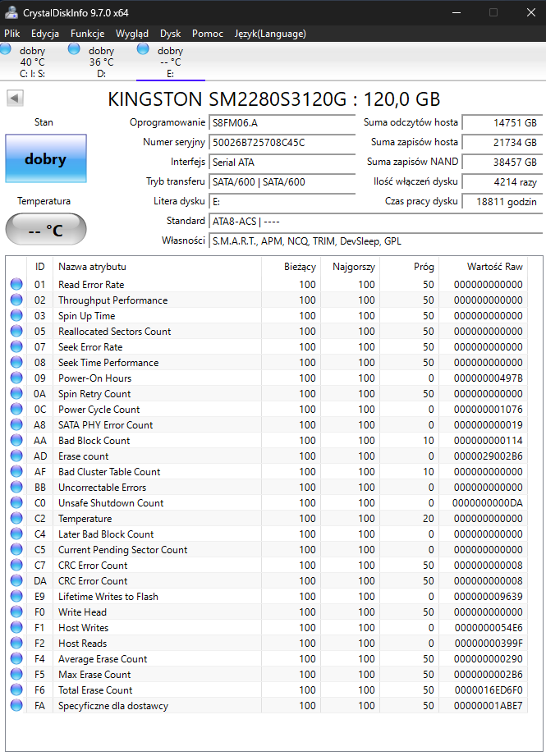The width and height of the screenshot is (546, 756).
Task: Open the Pomoc menu
Action: tap(208, 34)
